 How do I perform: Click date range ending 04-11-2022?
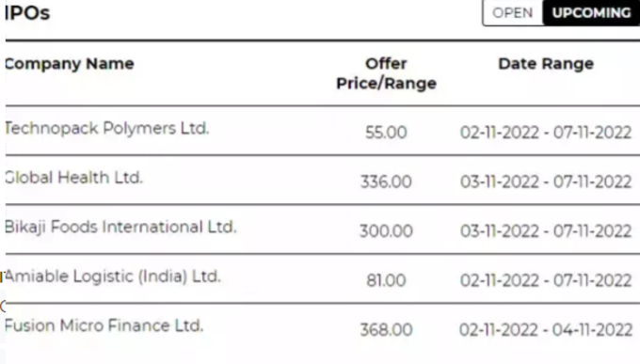tap(546, 330)
